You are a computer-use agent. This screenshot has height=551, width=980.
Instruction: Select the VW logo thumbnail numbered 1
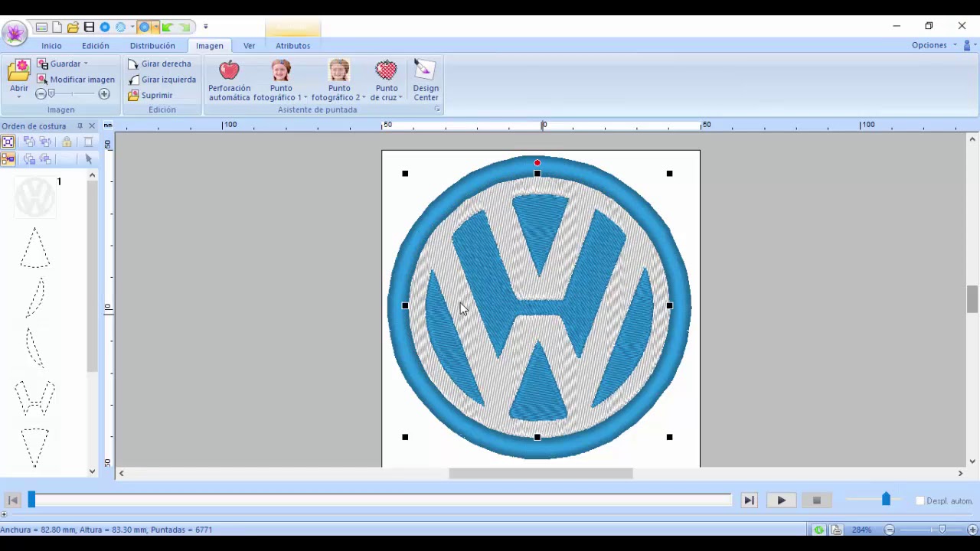[34, 197]
